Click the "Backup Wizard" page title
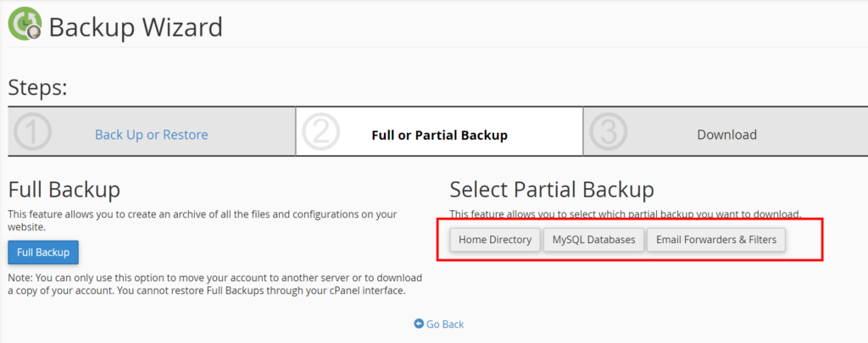Screen dimensions: 868x343 (x=136, y=27)
